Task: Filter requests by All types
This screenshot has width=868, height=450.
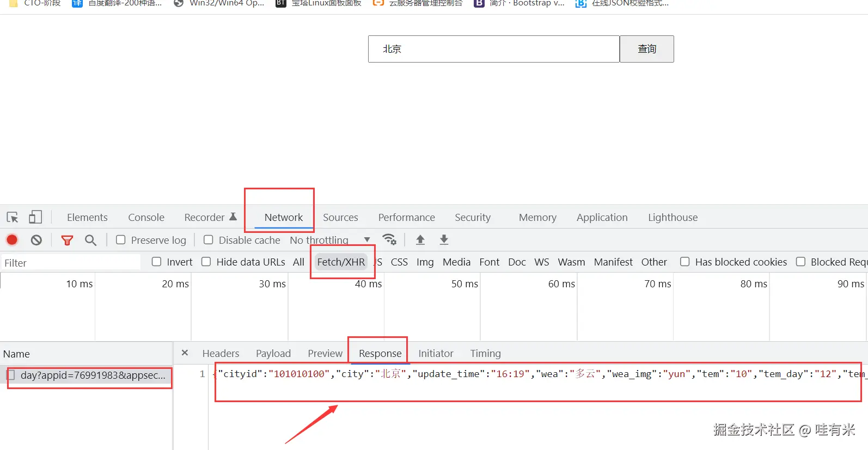Action: click(x=298, y=262)
